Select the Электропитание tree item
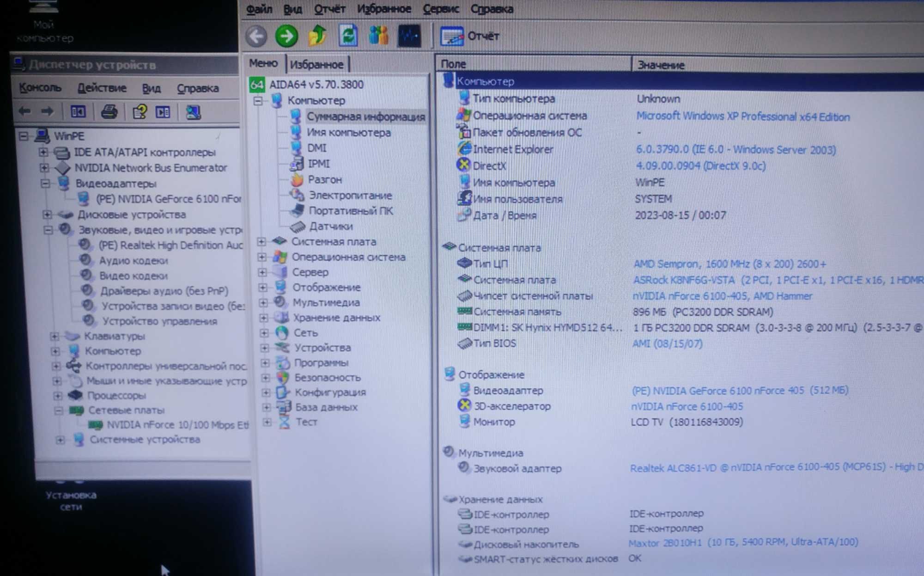 click(x=350, y=195)
